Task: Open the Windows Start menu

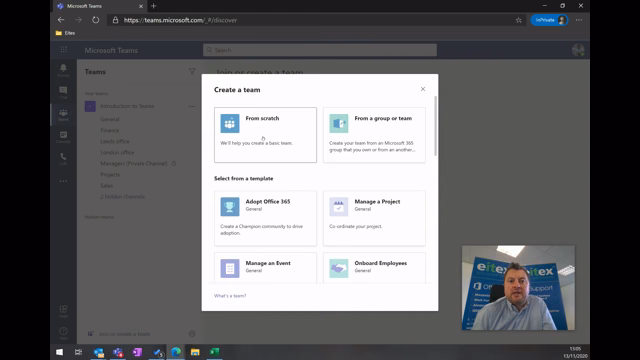Action: 59,352
